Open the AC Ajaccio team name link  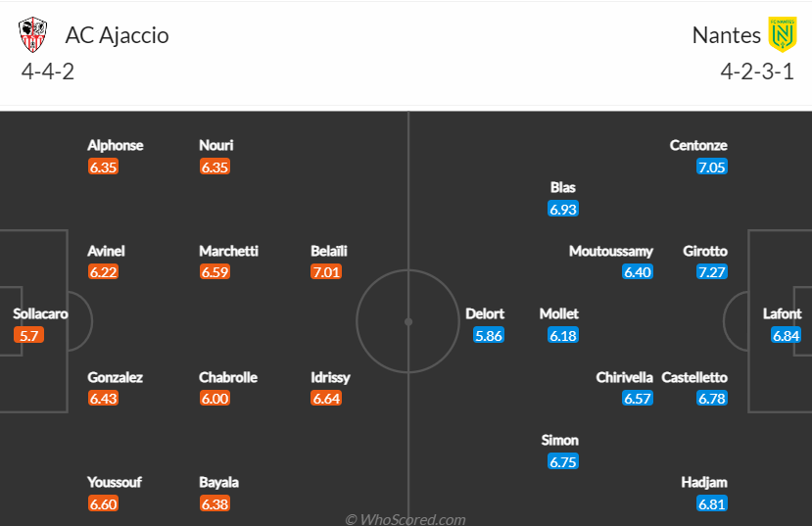pos(117,35)
